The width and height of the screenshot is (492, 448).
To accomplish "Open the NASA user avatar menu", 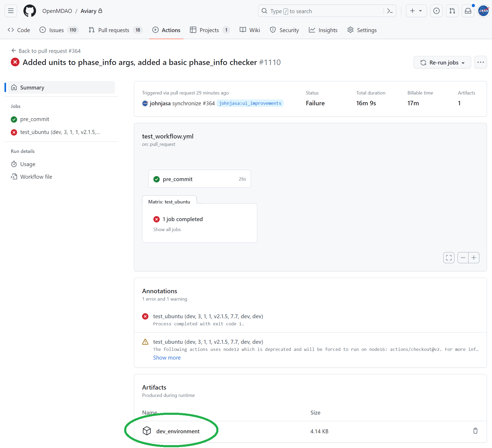I will [483, 11].
